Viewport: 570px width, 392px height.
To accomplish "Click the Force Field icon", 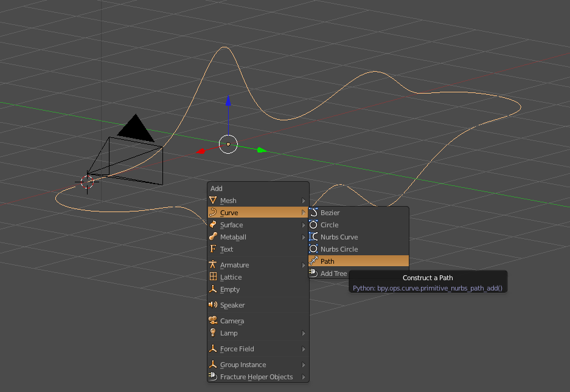I will click(x=213, y=348).
